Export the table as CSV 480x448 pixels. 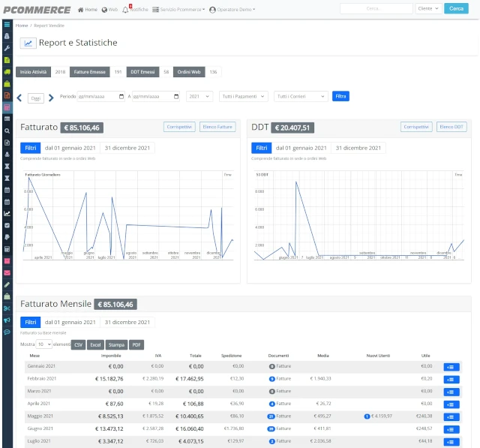point(78,344)
